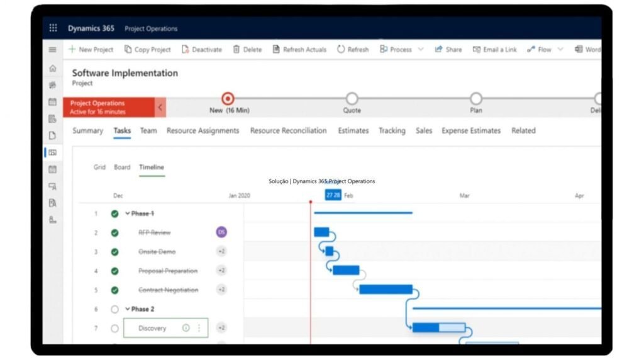Viewport: 644px width, 362px height.
Task: Collapse the Phase 1 task group
Action: click(x=127, y=213)
